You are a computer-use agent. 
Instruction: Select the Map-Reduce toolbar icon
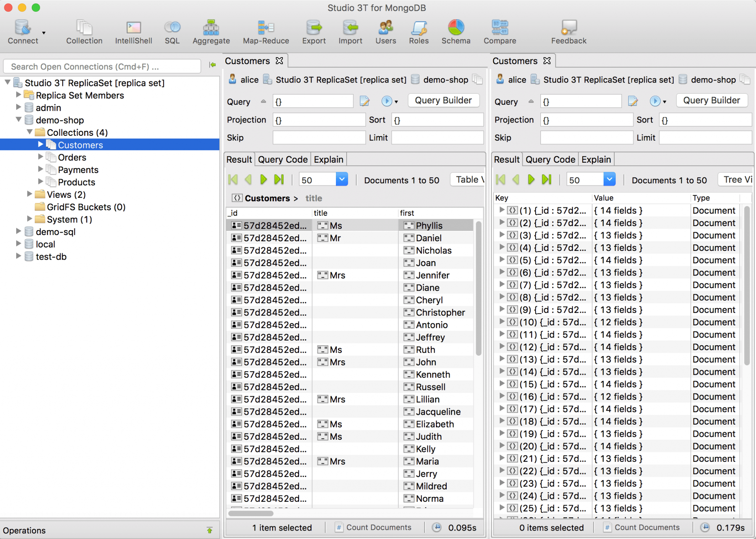coord(265,31)
